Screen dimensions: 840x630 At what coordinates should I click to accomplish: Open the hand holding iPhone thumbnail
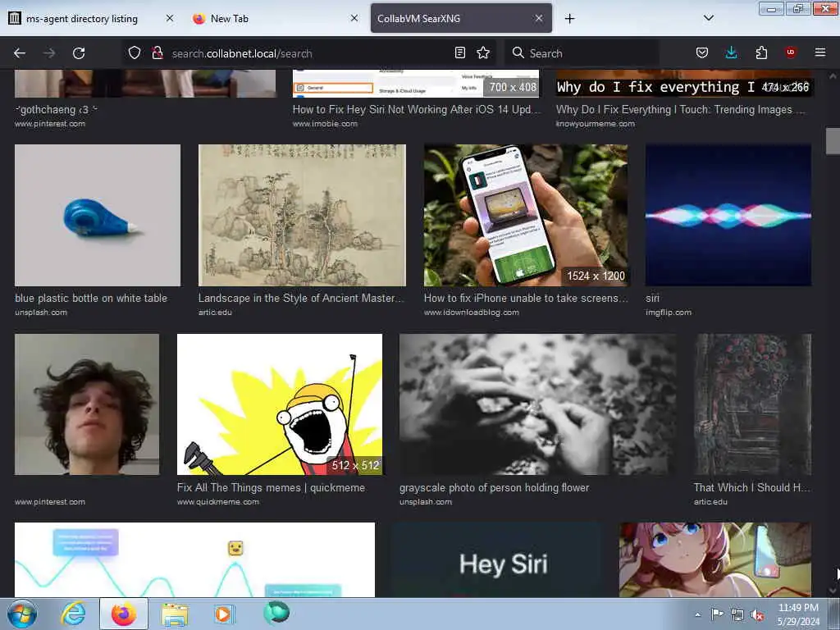click(526, 216)
